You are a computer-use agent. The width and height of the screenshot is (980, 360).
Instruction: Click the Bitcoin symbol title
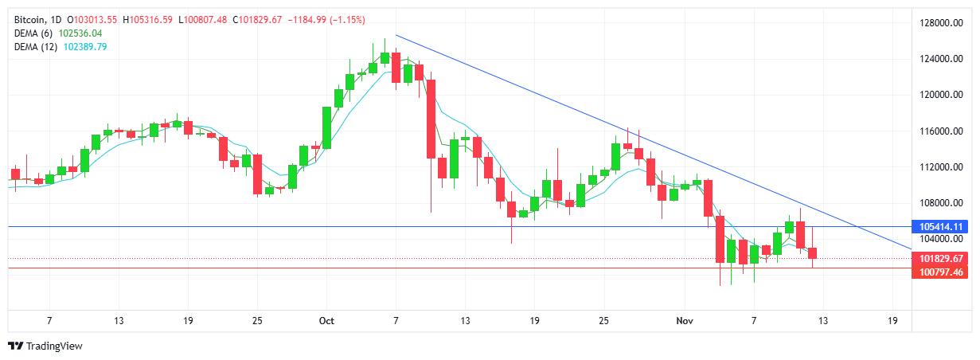pos(29,18)
